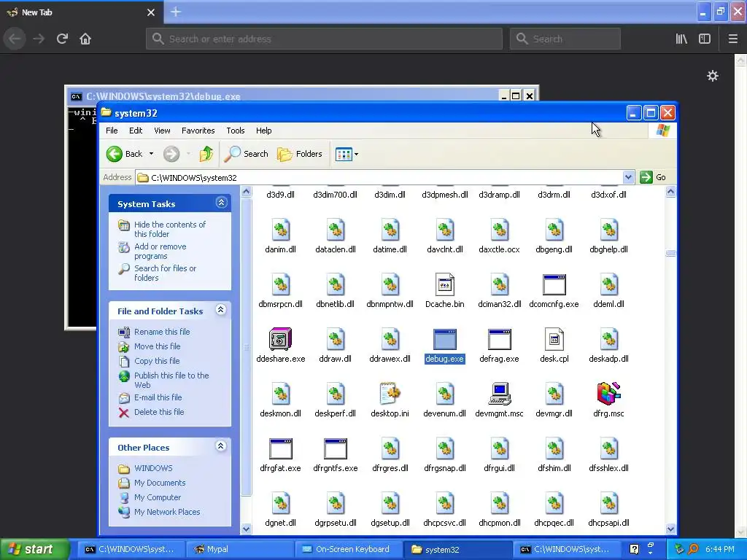Switch to On-Screen Keyboard taskbar button
This screenshot has height=560, width=747.
click(348, 549)
